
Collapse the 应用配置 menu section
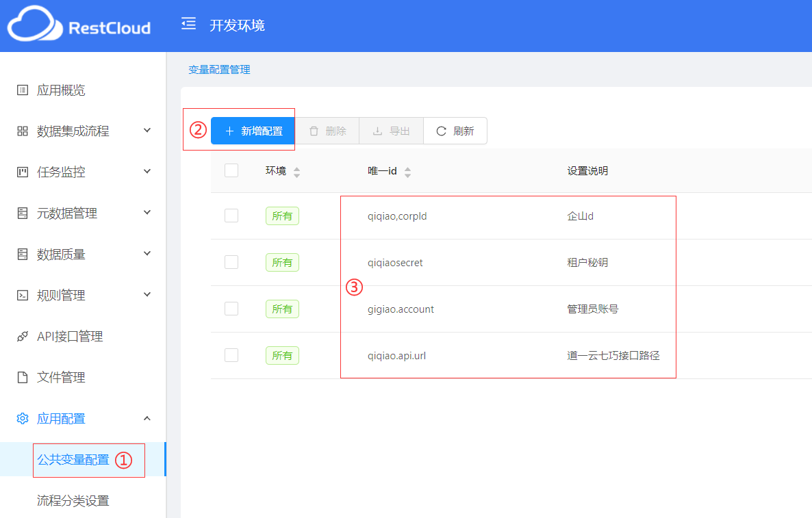click(147, 418)
